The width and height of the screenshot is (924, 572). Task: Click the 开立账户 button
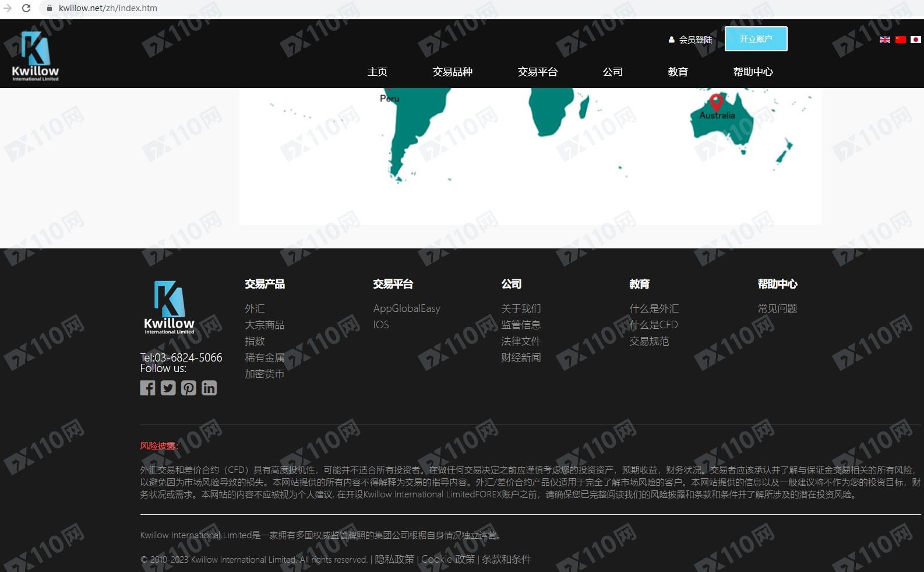756,39
